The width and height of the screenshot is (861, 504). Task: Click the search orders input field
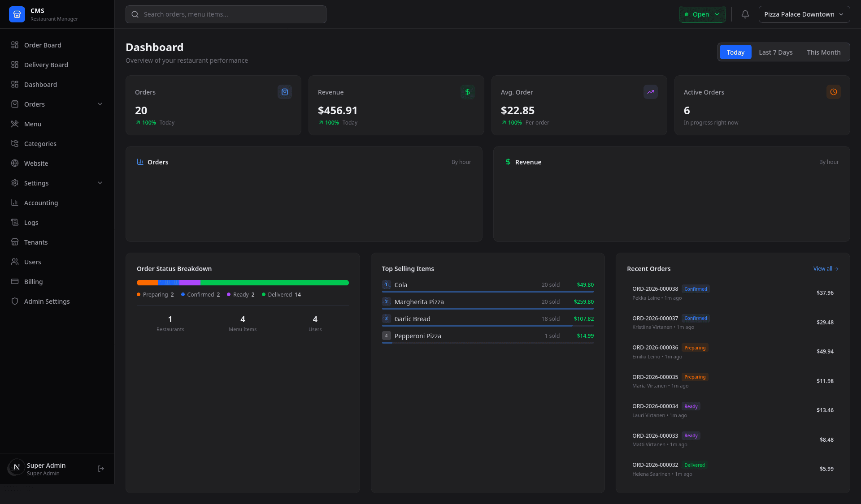click(226, 14)
